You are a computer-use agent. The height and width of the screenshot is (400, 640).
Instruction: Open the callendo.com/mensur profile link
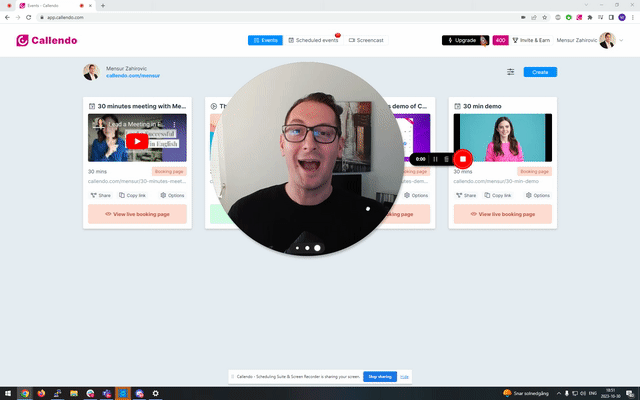click(133, 76)
